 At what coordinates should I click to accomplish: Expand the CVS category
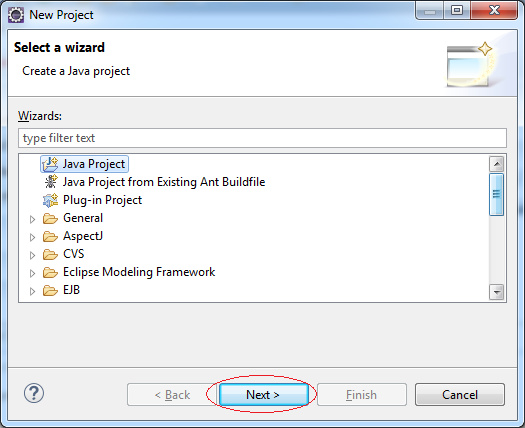[x=32, y=256]
